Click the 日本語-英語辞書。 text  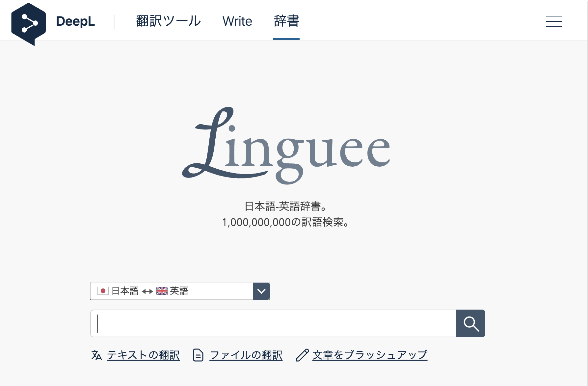(x=286, y=207)
